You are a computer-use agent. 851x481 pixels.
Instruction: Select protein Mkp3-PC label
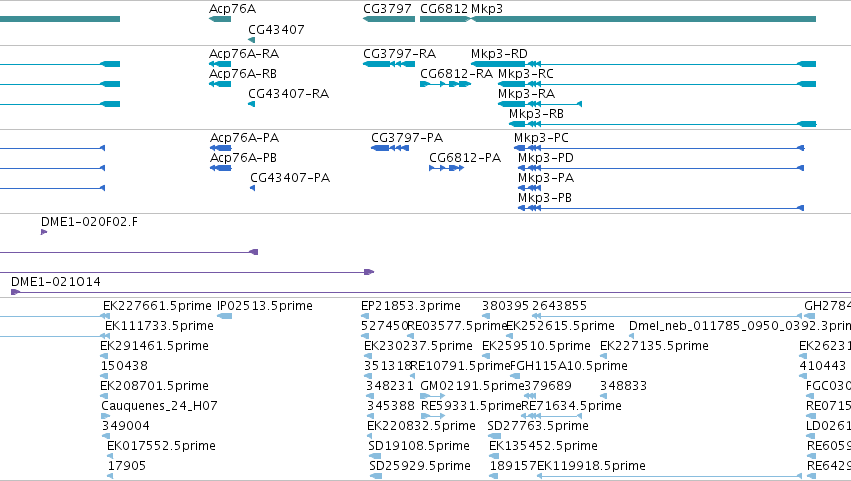541,138
